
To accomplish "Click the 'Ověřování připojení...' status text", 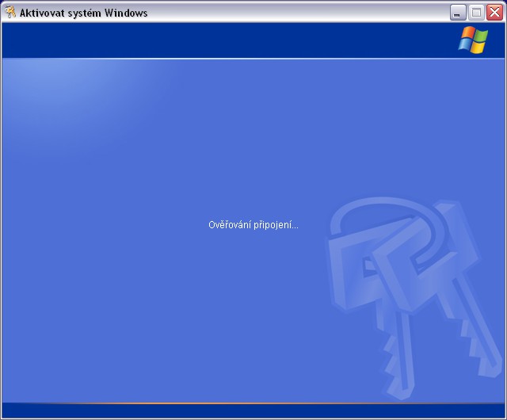I will coord(253,225).
